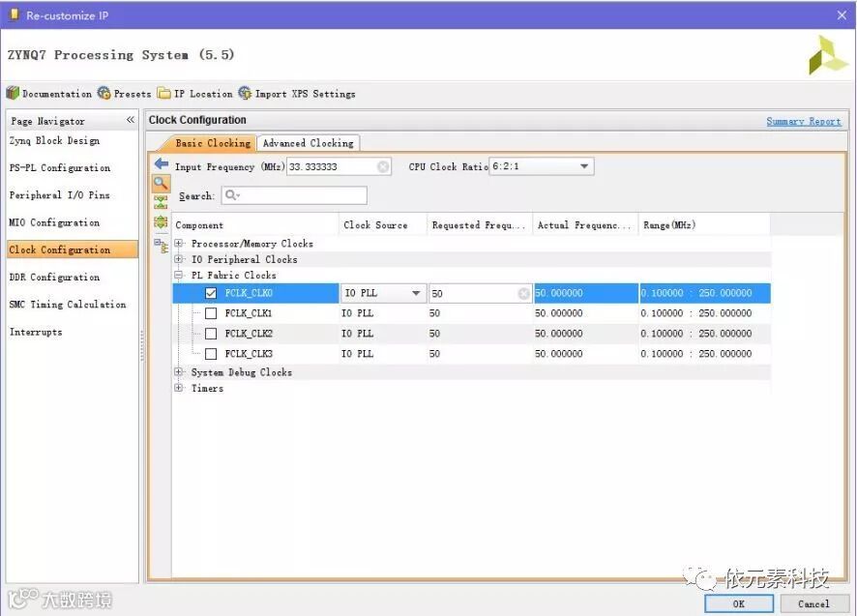
Task: Clear the Input Frequency field with its X icon
Action: [384, 166]
